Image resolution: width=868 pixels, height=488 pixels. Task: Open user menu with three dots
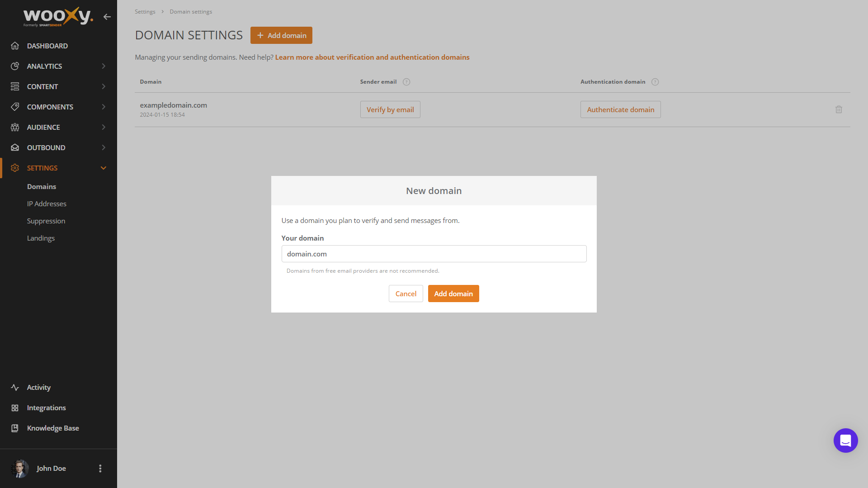coord(100,469)
